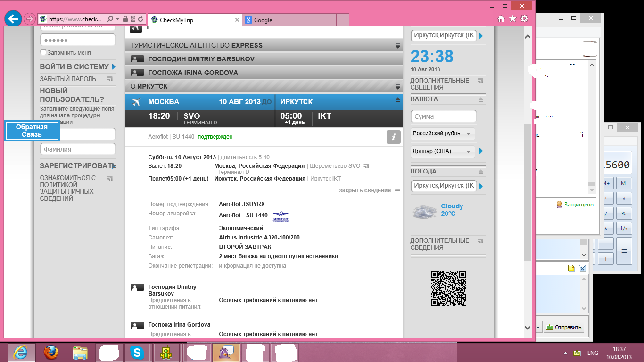The height and width of the screenshot is (362, 644).
Task: Click Отправить button in messenger window
Action: (564, 327)
